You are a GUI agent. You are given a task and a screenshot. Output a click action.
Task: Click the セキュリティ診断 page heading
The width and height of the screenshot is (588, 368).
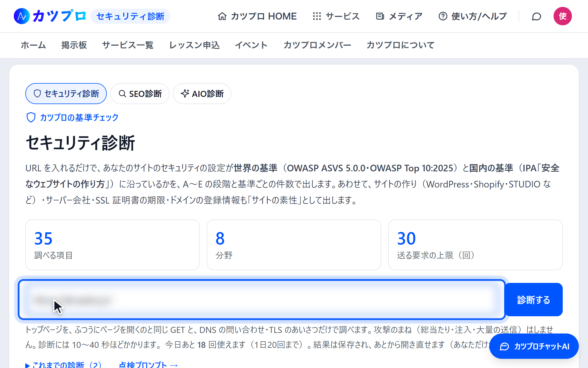tap(80, 143)
